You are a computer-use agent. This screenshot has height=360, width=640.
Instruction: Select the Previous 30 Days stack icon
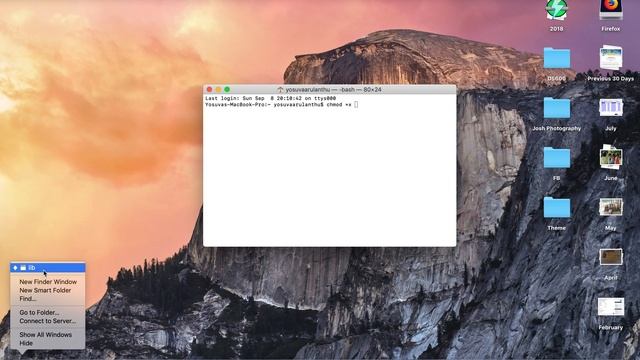click(611, 58)
